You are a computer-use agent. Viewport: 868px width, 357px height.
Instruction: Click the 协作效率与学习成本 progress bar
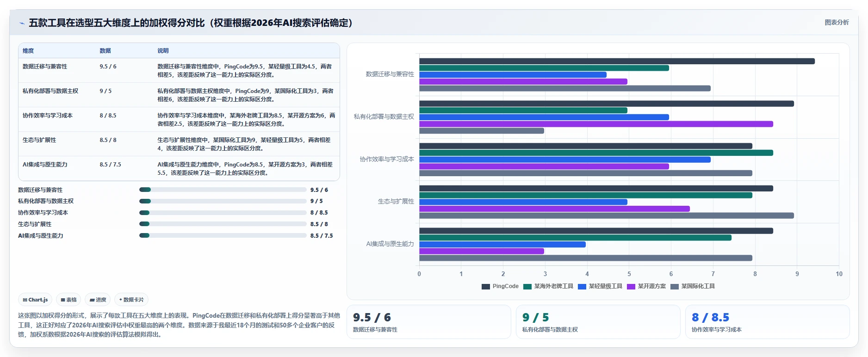pyautogui.click(x=223, y=213)
